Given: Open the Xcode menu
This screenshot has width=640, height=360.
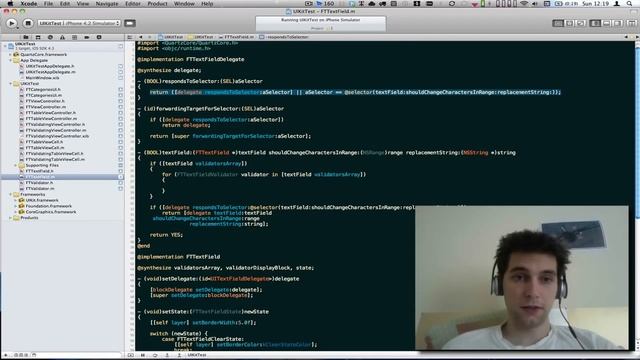Looking at the screenshot, I should coord(29,4).
